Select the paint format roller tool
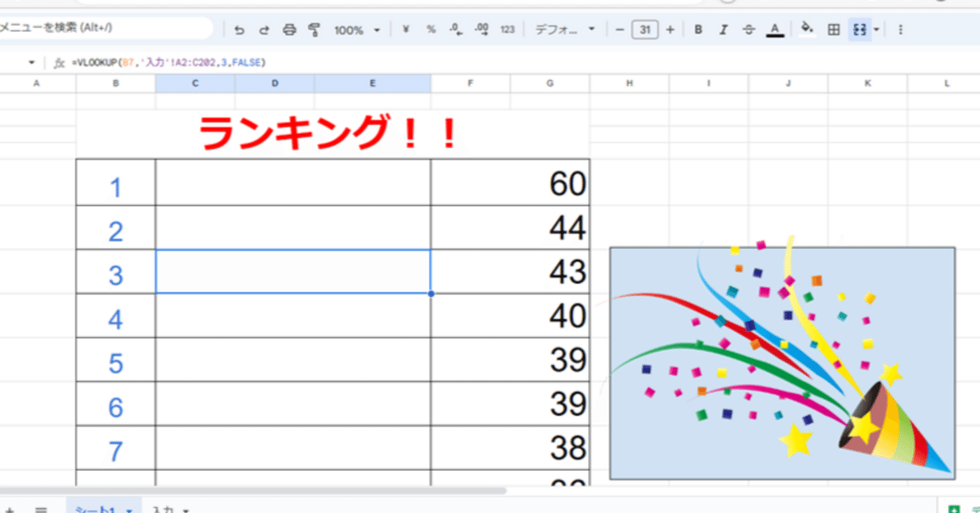 [314, 30]
